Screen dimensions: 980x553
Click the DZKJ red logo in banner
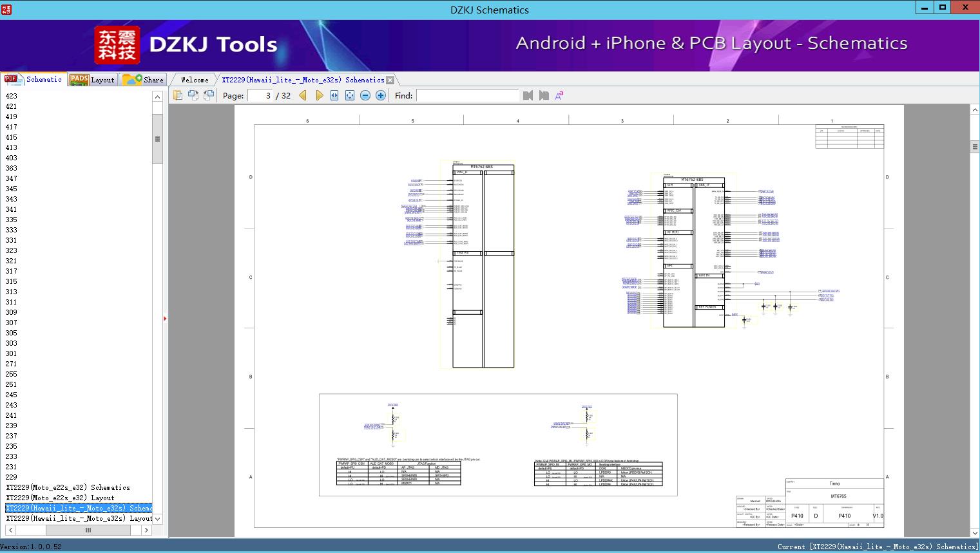click(117, 45)
